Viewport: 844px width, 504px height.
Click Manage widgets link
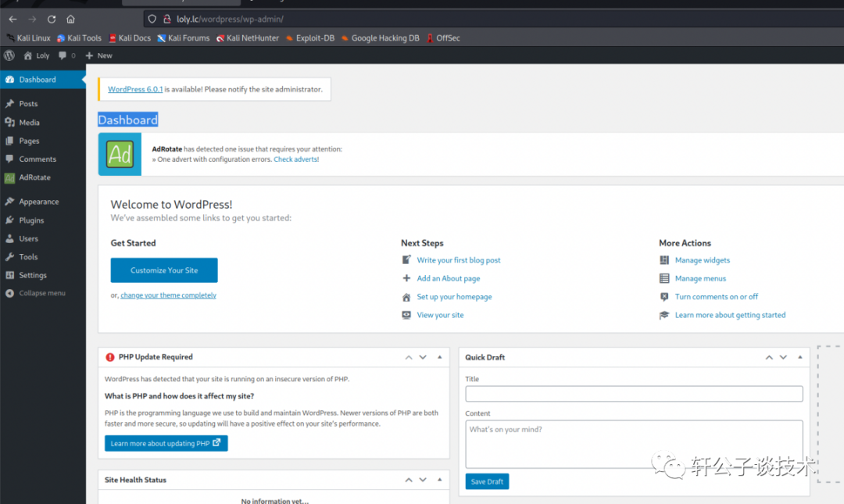pos(703,260)
